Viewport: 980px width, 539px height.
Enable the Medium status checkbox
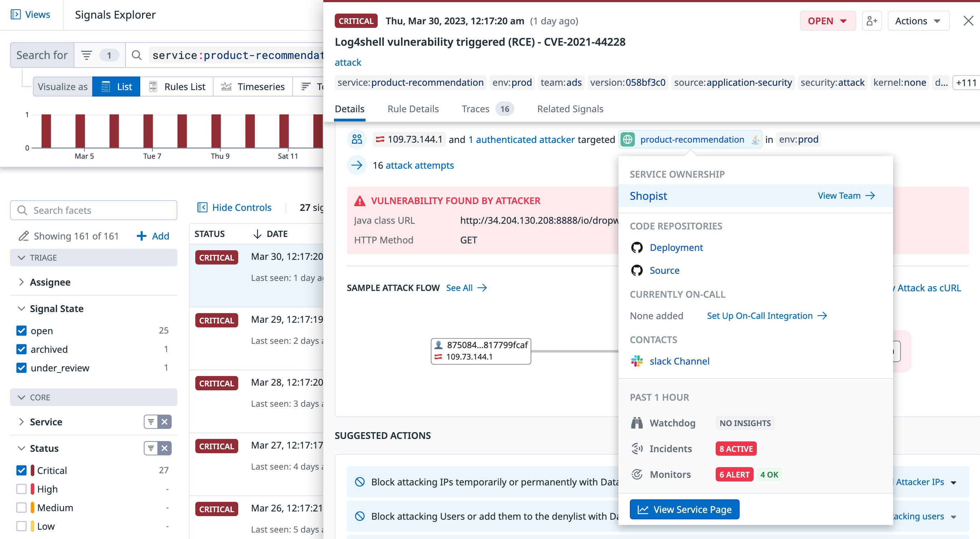pyautogui.click(x=21, y=508)
